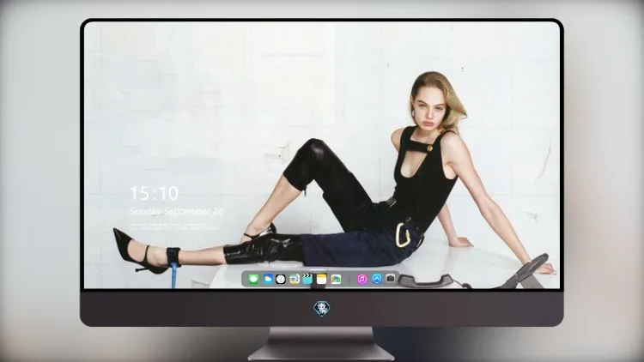
Task: Open the Photos gallery icon in dock
Action: click(336, 279)
